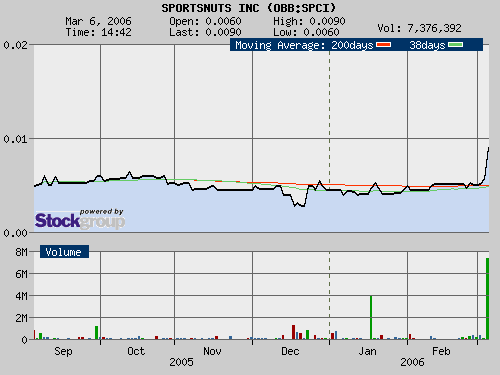
Task: Click the 'Volume' panel label
Action: click(64, 252)
